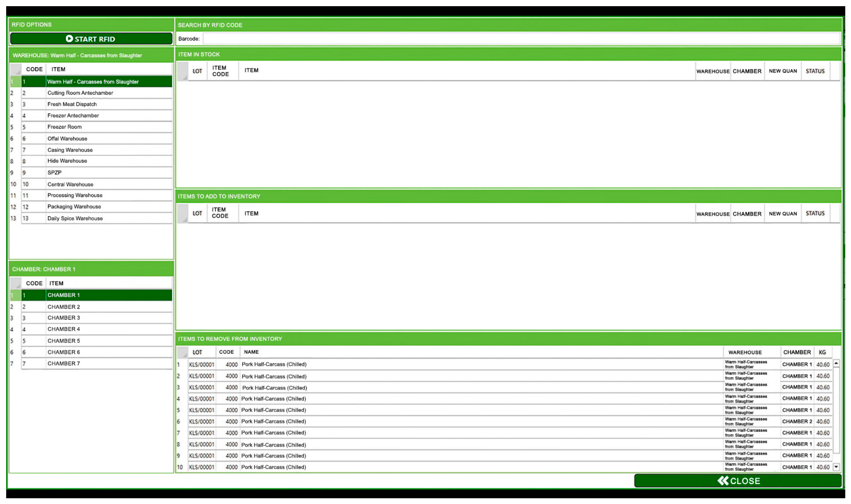Select CHAMBER 2 in chamber list
Screen dimensions: 851x504
tap(91, 307)
